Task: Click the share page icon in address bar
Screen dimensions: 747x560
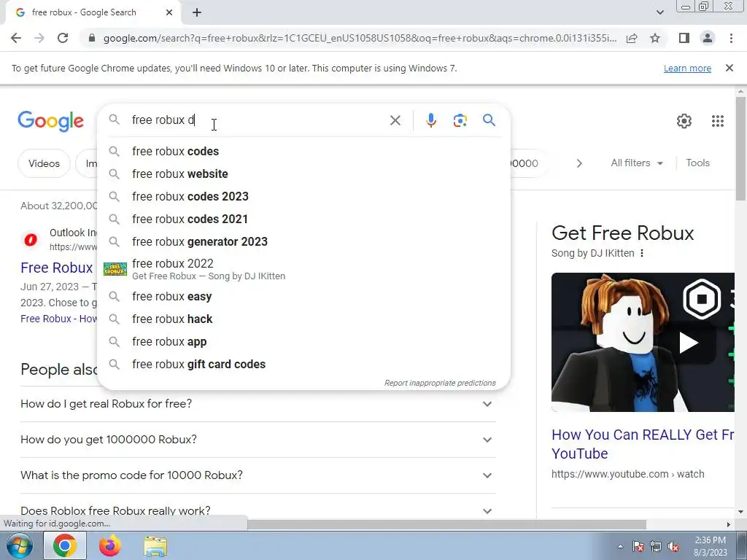Action: (632, 38)
